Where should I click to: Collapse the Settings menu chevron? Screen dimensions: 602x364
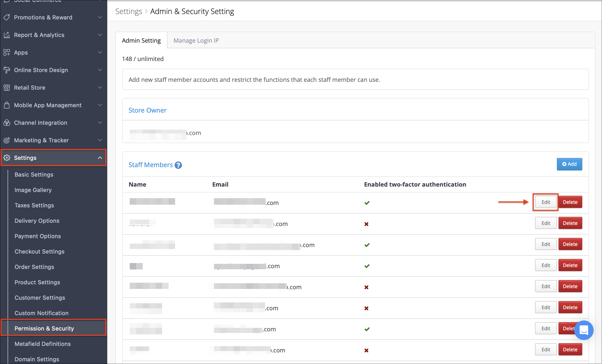[x=100, y=158]
